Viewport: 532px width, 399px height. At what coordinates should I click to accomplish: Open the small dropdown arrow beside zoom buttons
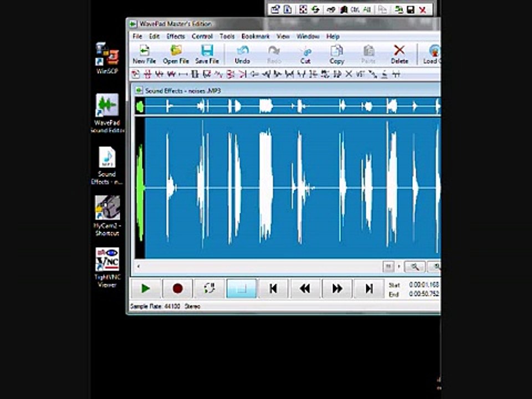coord(399,267)
